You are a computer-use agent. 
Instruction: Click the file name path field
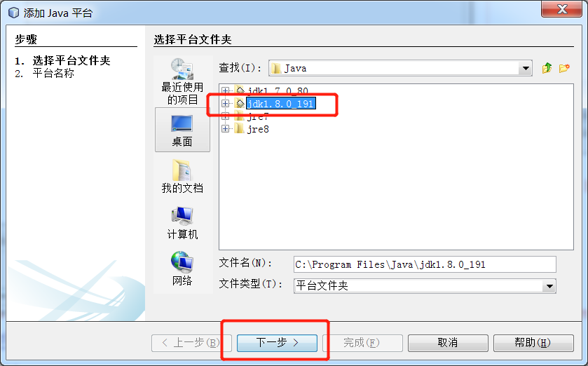pos(425,264)
